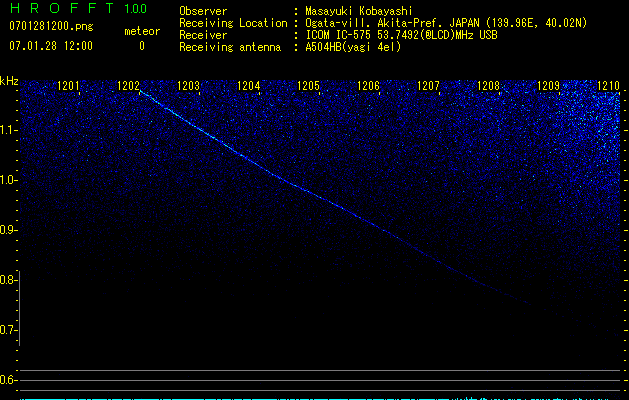Viewport: 629px width, 400px height.
Task: Click the Receiving Location label
Action: pos(233,23)
